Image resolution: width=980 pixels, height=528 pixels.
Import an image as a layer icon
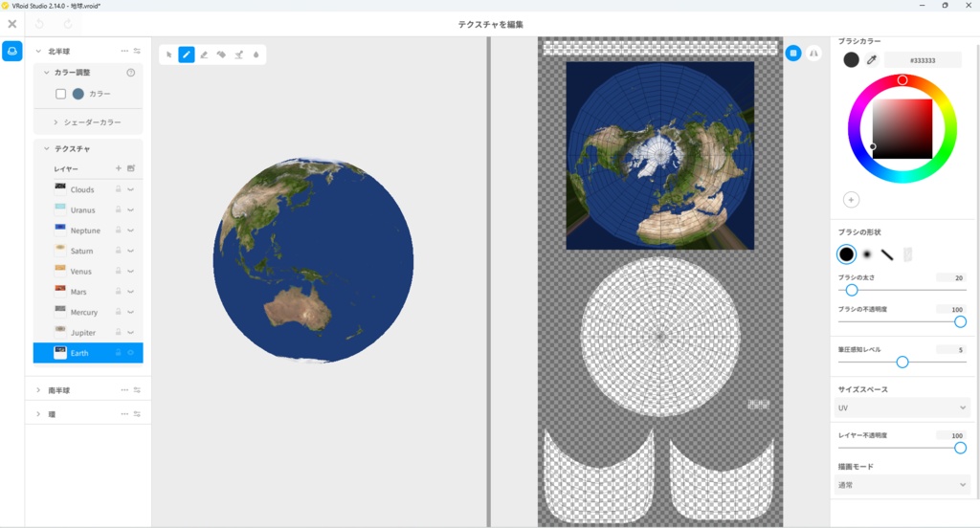(x=130, y=168)
